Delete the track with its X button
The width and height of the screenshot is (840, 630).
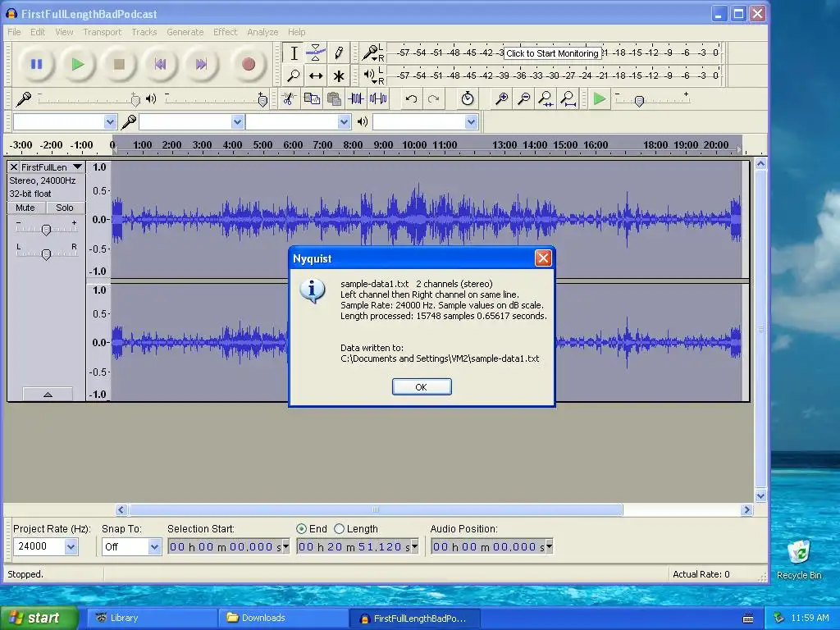[x=14, y=167]
